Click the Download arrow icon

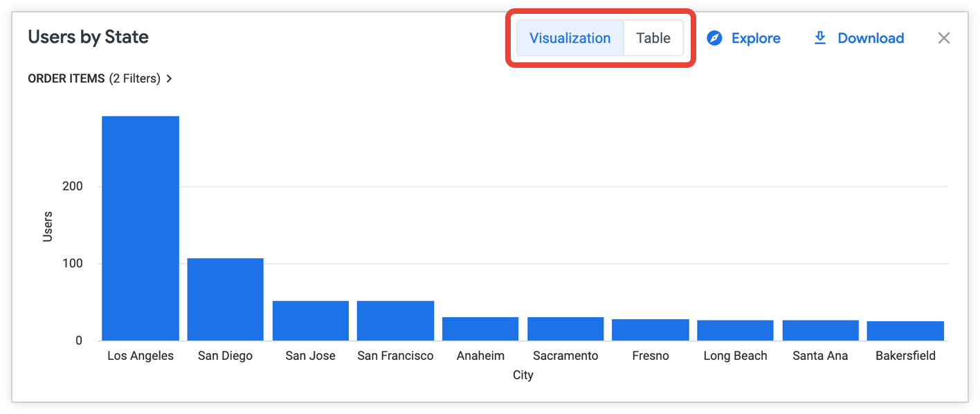tap(820, 38)
